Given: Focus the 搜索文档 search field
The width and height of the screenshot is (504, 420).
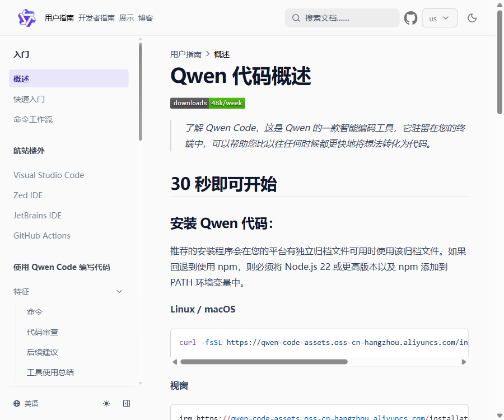Looking at the screenshot, I should pyautogui.click(x=342, y=18).
